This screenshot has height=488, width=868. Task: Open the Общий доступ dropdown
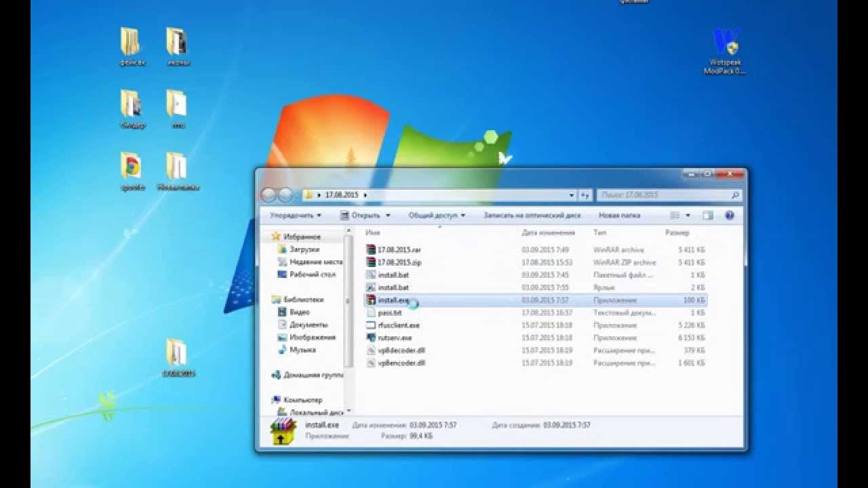437,216
